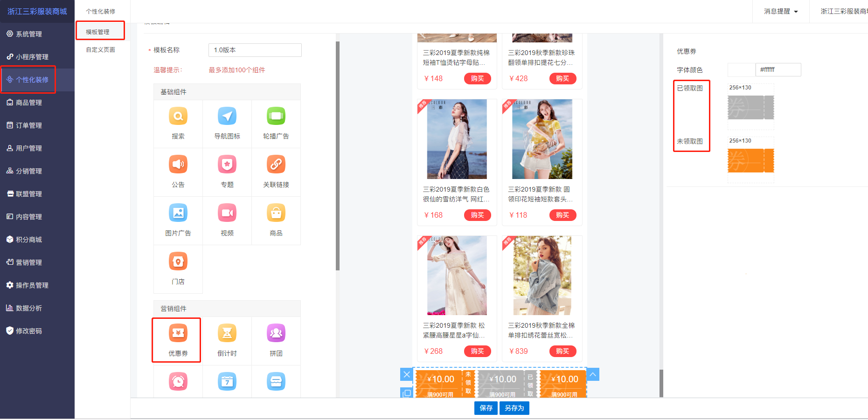The height and width of the screenshot is (420, 868).
Task: Add the 商品 product component
Action: point(276,221)
